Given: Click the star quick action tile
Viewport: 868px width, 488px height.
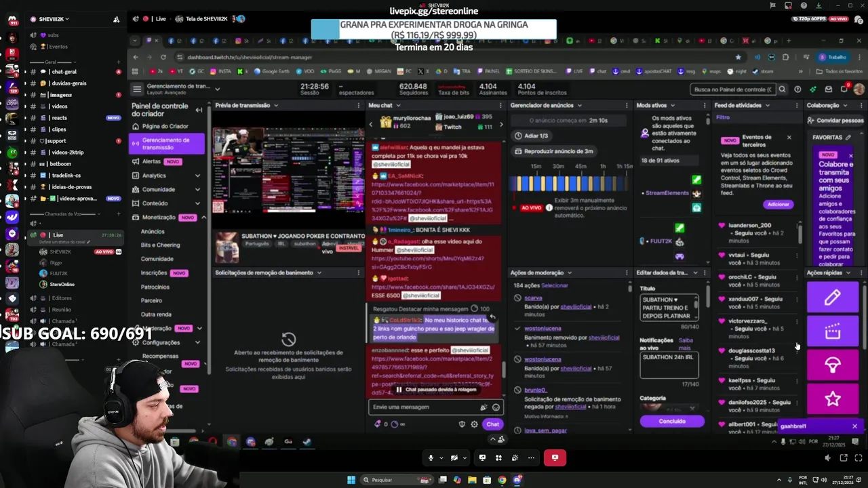Looking at the screenshot, I should (x=833, y=399).
